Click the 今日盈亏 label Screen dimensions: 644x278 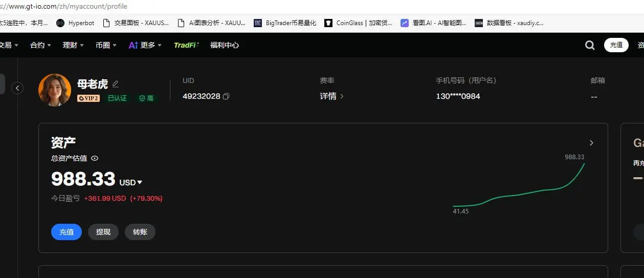tap(65, 198)
